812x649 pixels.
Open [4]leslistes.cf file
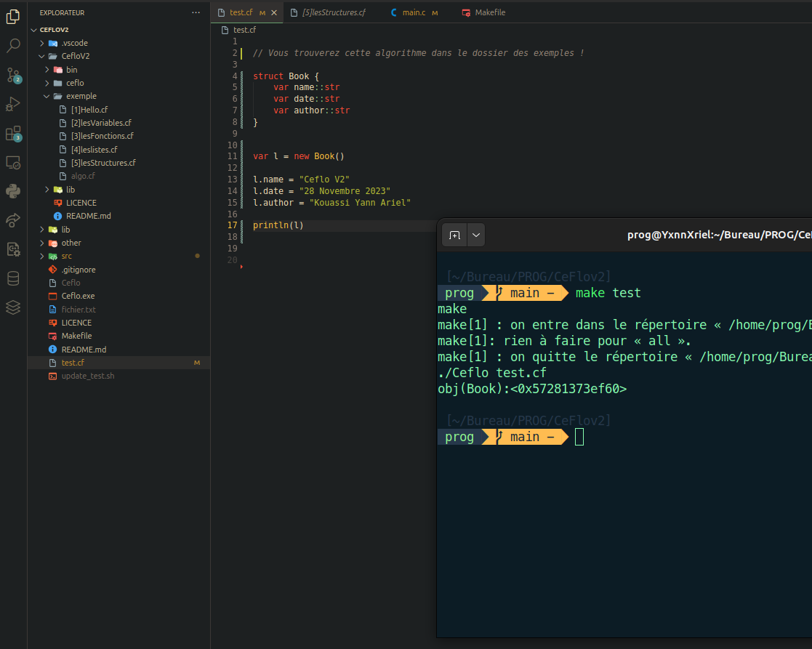95,150
